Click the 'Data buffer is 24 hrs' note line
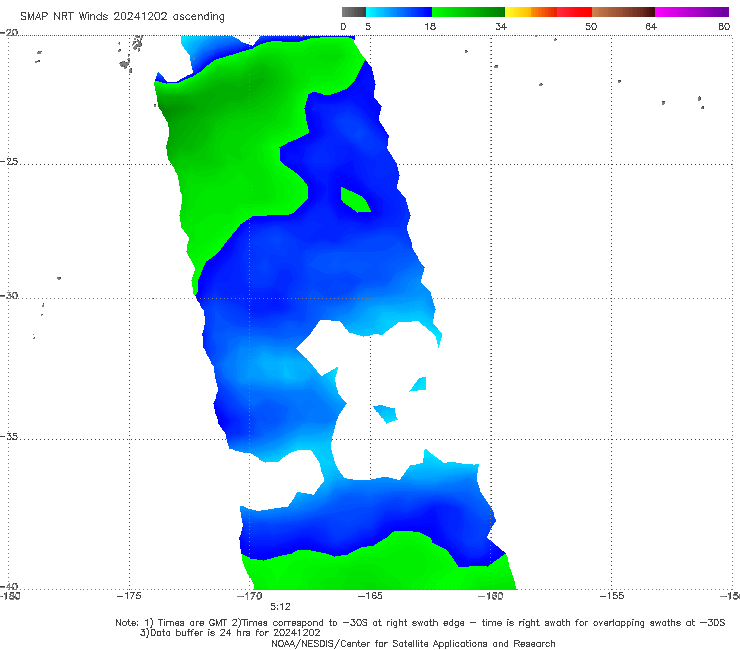The width and height of the screenshot is (740, 650). [230, 633]
